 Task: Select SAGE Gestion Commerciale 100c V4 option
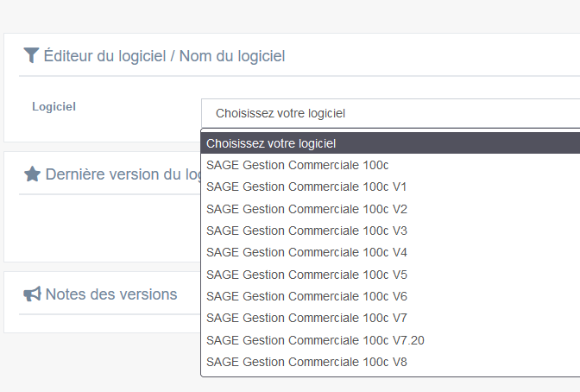coord(306,253)
